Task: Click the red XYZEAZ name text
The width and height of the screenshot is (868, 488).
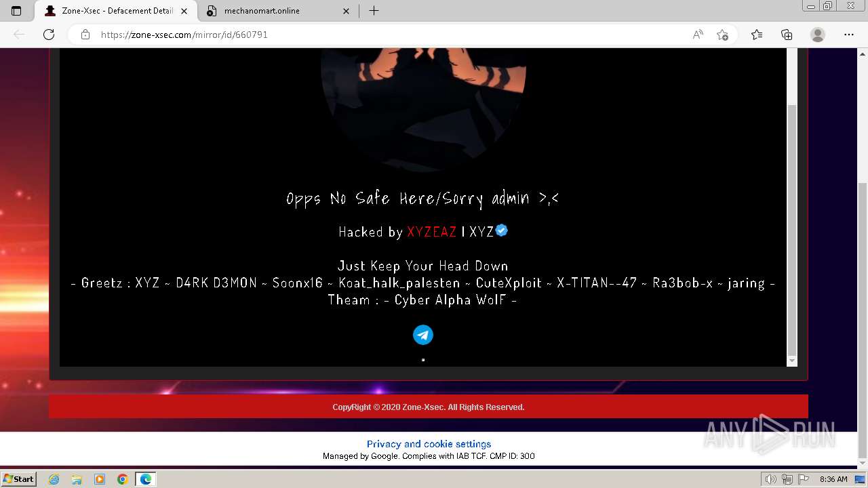Action: (x=432, y=232)
